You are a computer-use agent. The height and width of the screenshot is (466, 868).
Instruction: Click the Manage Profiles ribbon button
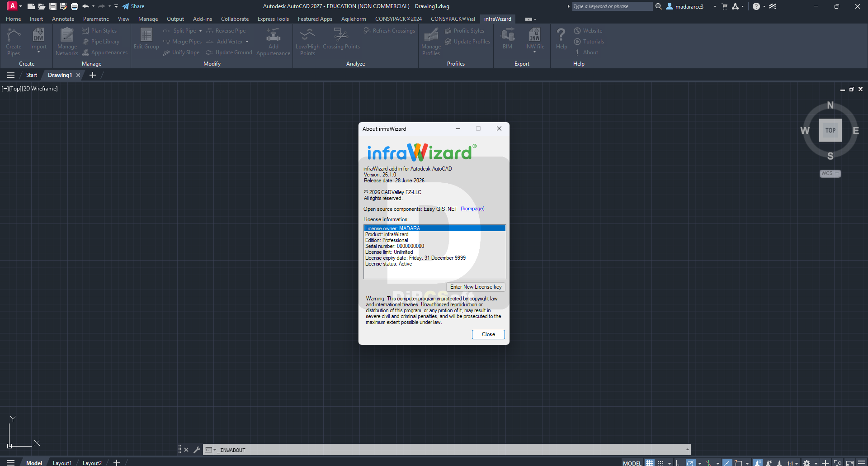(x=431, y=42)
